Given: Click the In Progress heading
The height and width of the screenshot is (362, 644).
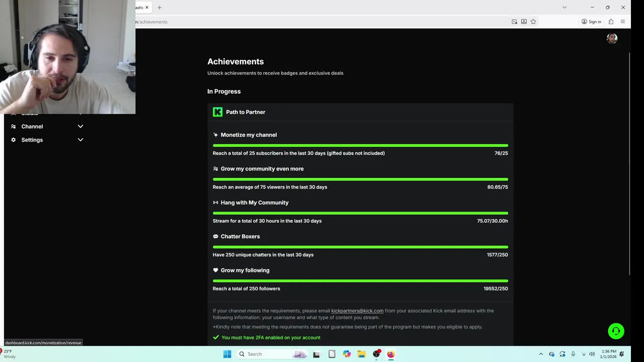Looking at the screenshot, I should coord(224,92).
